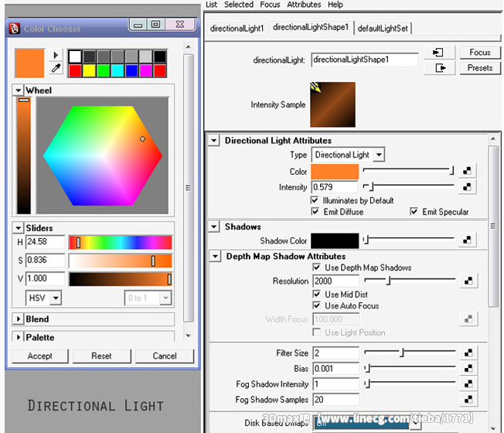The image size is (504, 433).
Task: Click the black Shadow Color swatch
Action: point(335,240)
